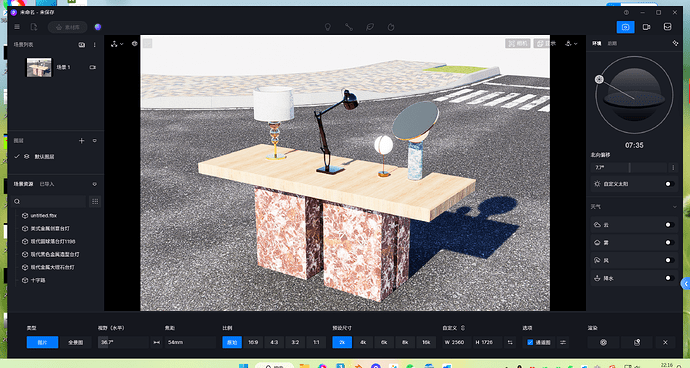690x368 pixels.
Task: Update camera icon for 场景 1
Action: [x=92, y=67]
